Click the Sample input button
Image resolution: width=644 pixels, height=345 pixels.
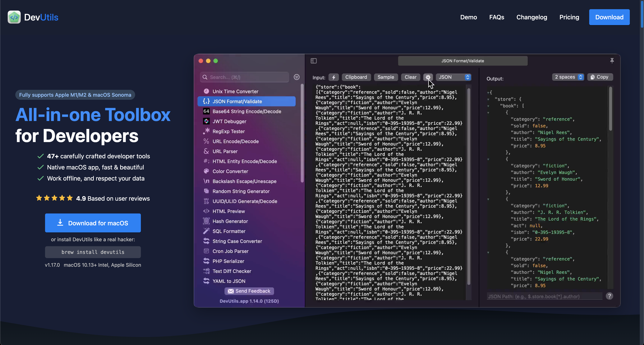(x=385, y=77)
